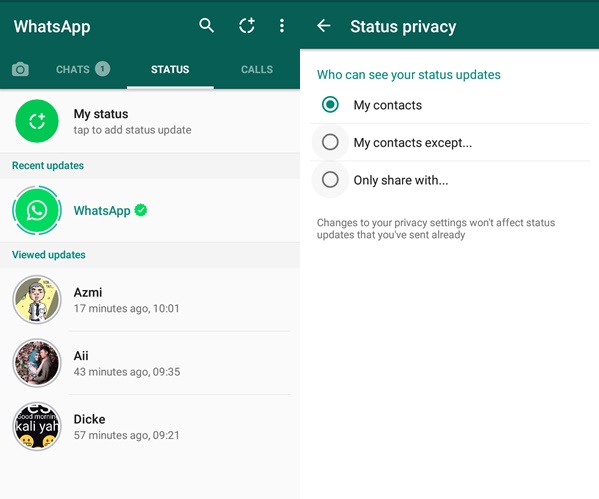Image resolution: width=599 pixels, height=499 pixels.
Task: Select the Only share with radio button
Action: 330,179
